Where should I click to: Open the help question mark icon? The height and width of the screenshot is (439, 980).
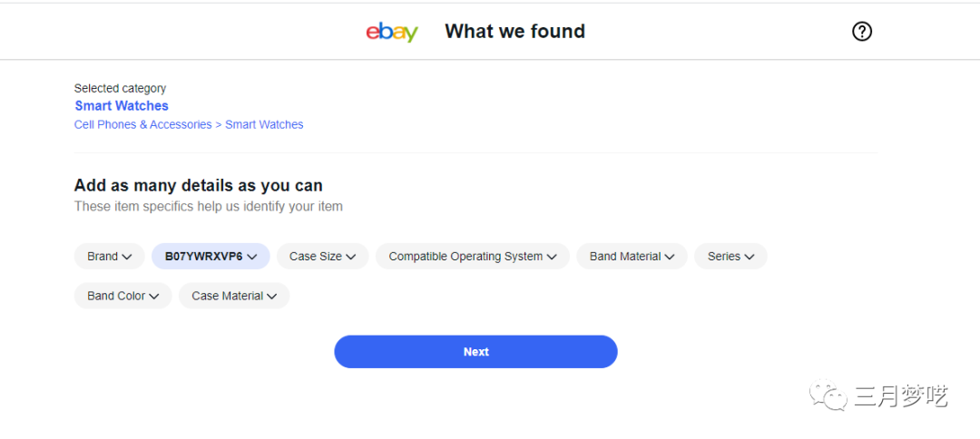pyautogui.click(x=862, y=32)
